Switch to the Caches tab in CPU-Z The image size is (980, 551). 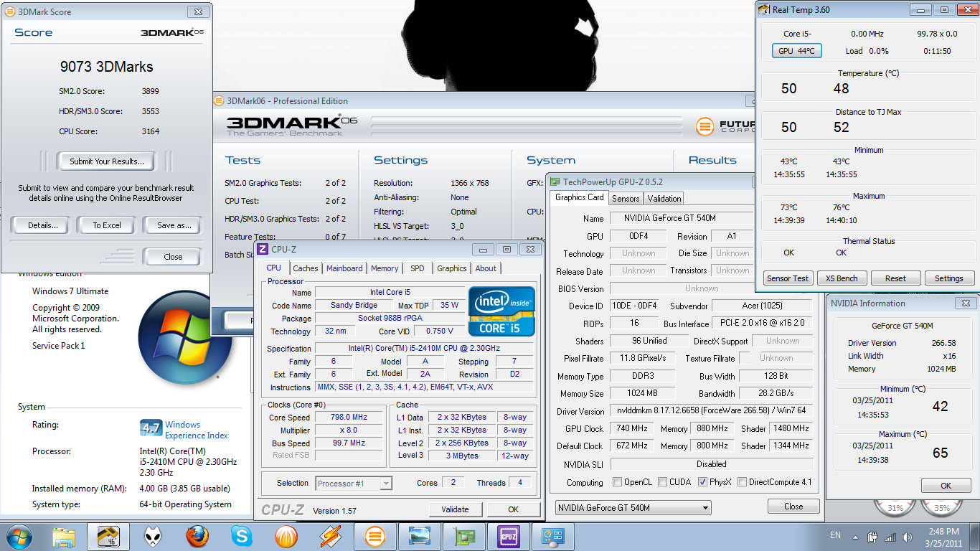point(306,268)
